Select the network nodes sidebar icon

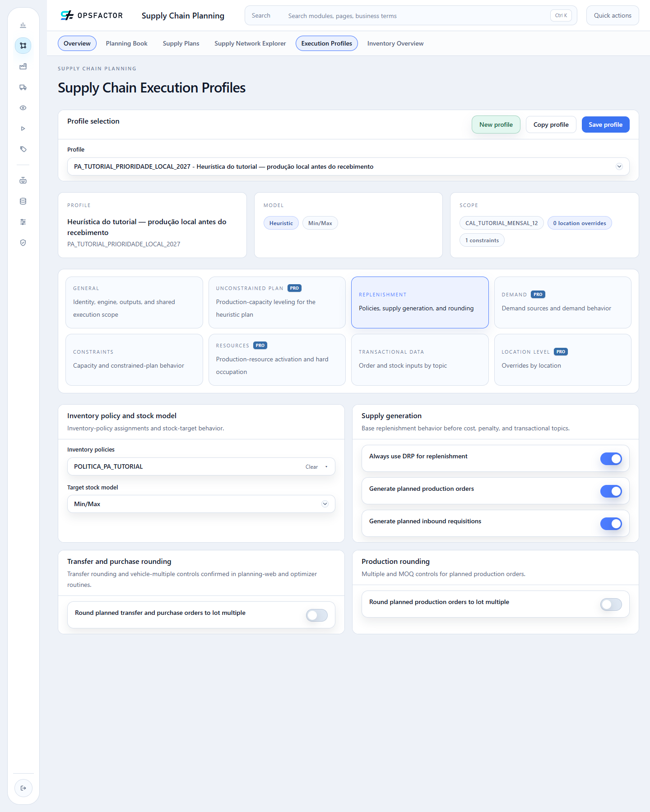point(23,46)
